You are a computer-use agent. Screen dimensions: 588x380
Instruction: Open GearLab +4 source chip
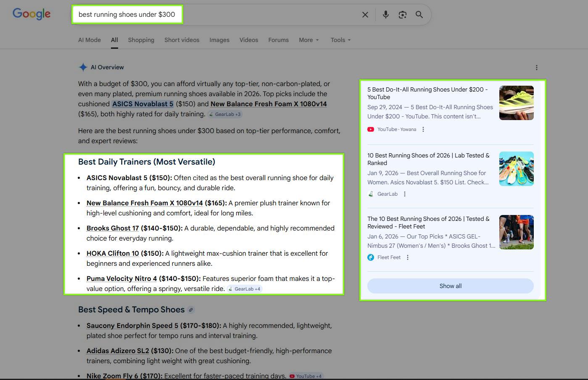click(245, 289)
